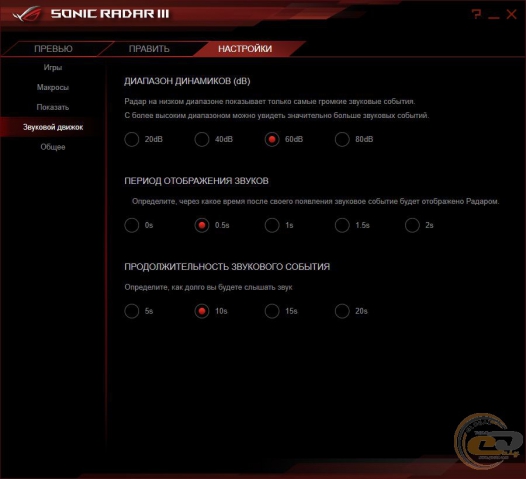Open the help question mark icon
Screen dimensions: 526x479
point(476,14)
